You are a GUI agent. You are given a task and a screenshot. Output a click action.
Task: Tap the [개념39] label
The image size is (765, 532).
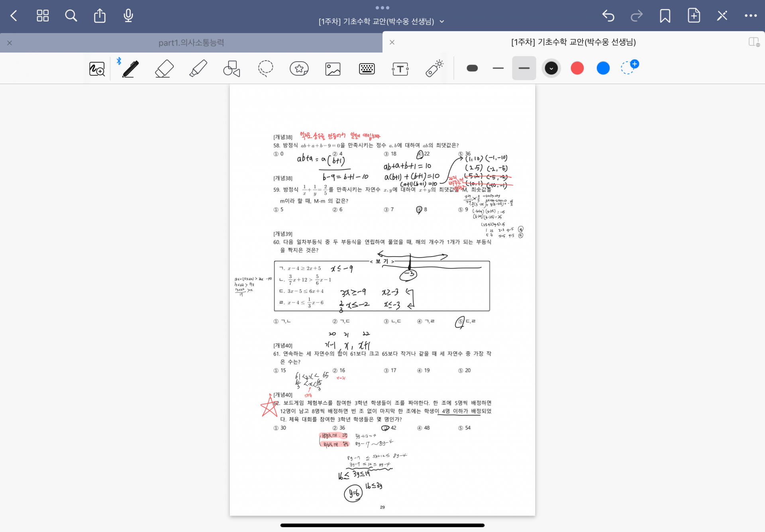pyautogui.click(x=283, y=234)
